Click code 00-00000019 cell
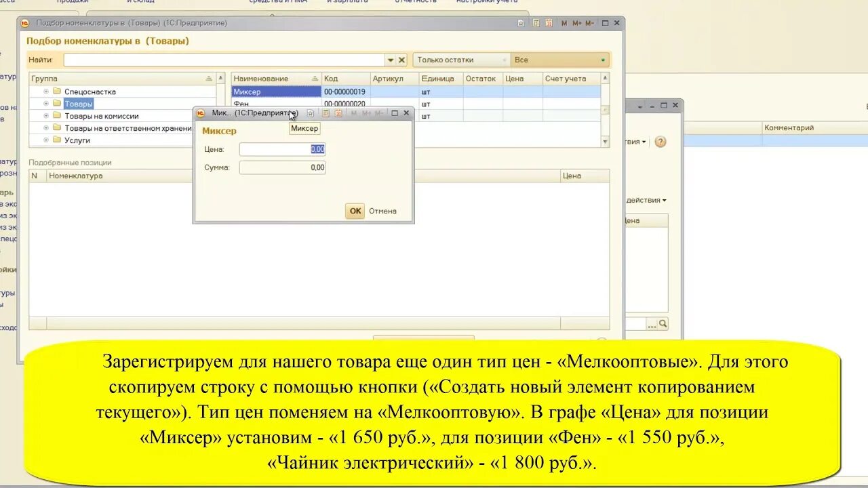The image size is (868, 488). [x=346, y=91]
